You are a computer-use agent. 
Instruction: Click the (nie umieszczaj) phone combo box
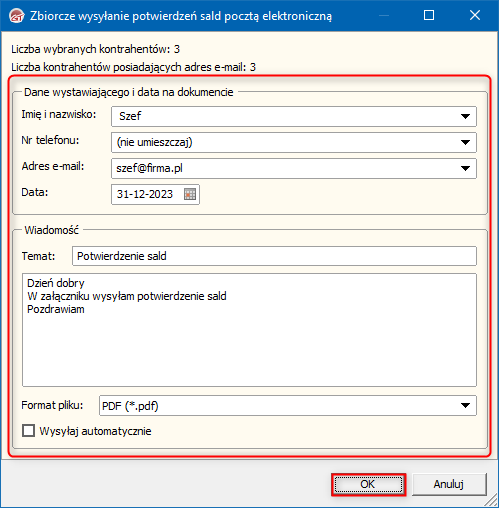(x=294, y=142)
